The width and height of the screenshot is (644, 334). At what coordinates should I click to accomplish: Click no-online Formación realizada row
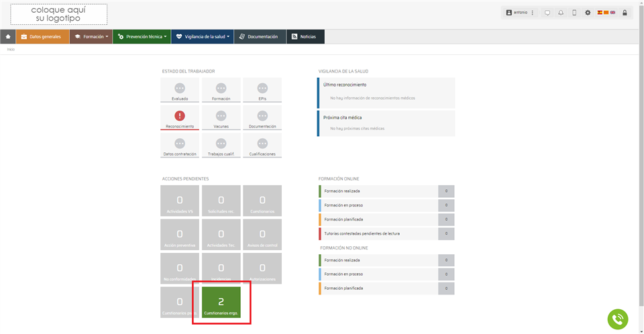pyautogui.click(x=386, y=260)
